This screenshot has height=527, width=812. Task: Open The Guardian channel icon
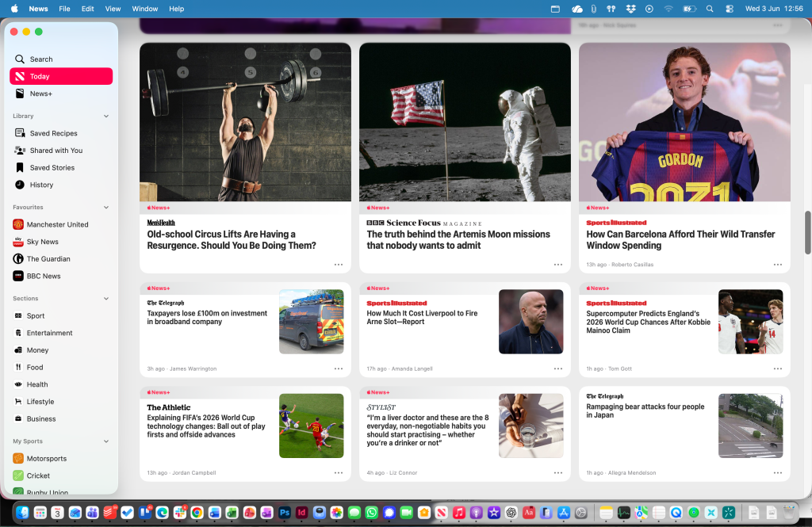click(18, 258)
